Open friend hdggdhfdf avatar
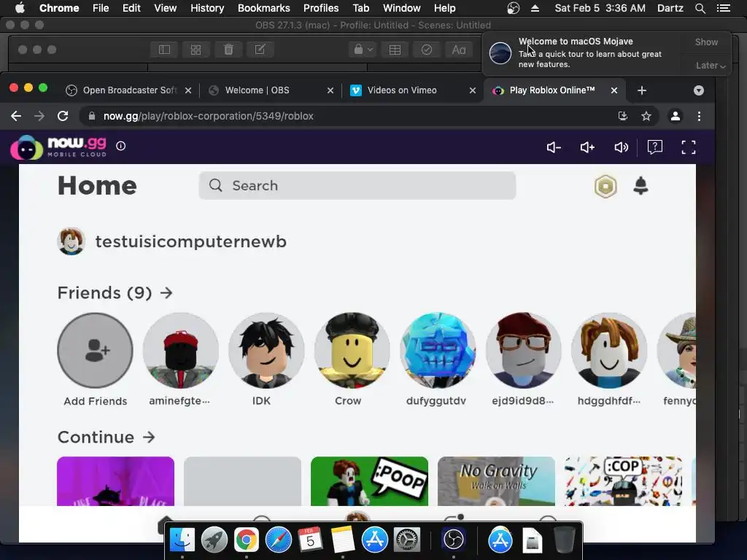 609,351
